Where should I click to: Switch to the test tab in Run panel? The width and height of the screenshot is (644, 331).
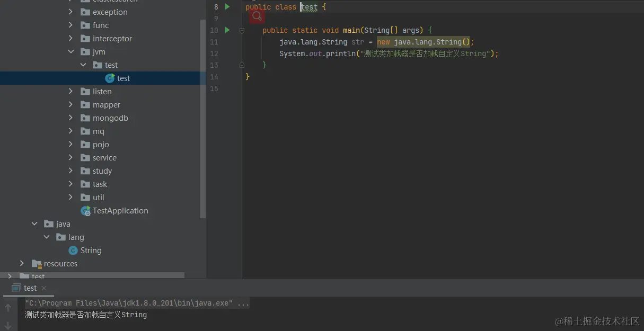(x=30, y=288)
